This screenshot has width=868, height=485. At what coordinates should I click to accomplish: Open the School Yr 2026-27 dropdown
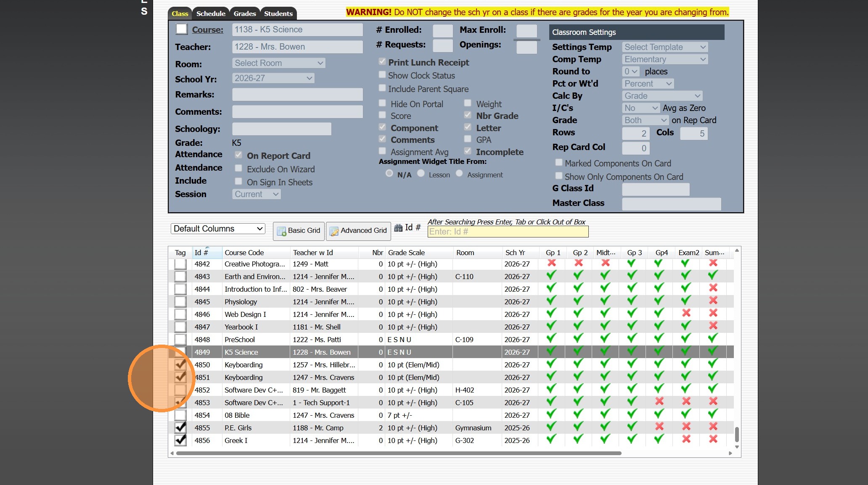[273, 78]
